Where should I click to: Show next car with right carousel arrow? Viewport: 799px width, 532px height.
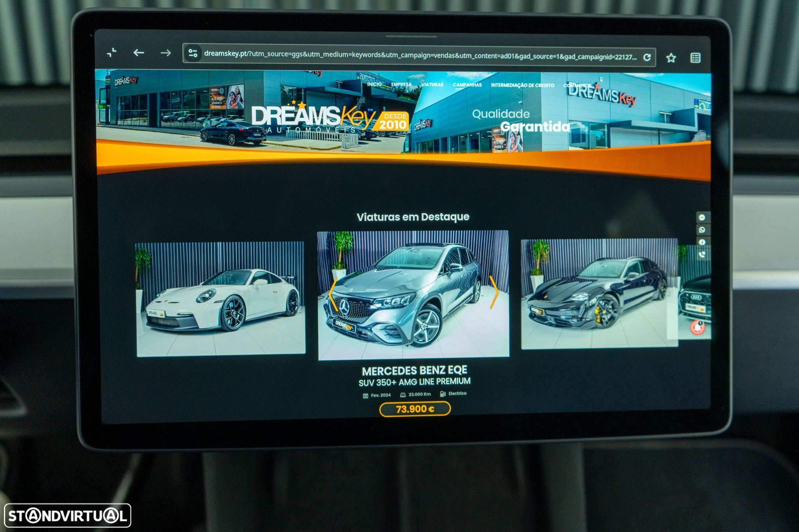[x=494, y=292]
